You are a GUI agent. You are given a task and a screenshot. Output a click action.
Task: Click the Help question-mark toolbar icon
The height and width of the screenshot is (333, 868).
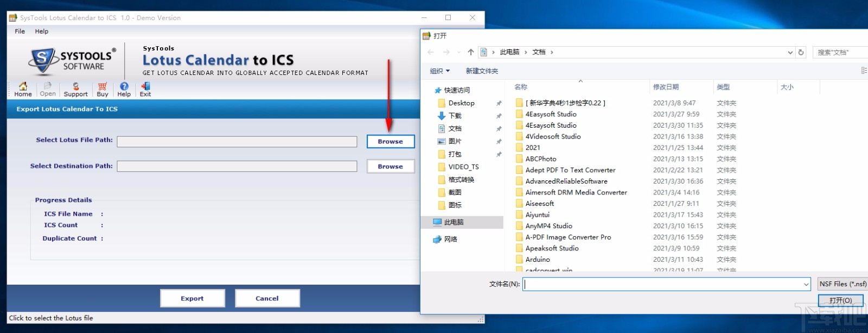coord(124,90)
